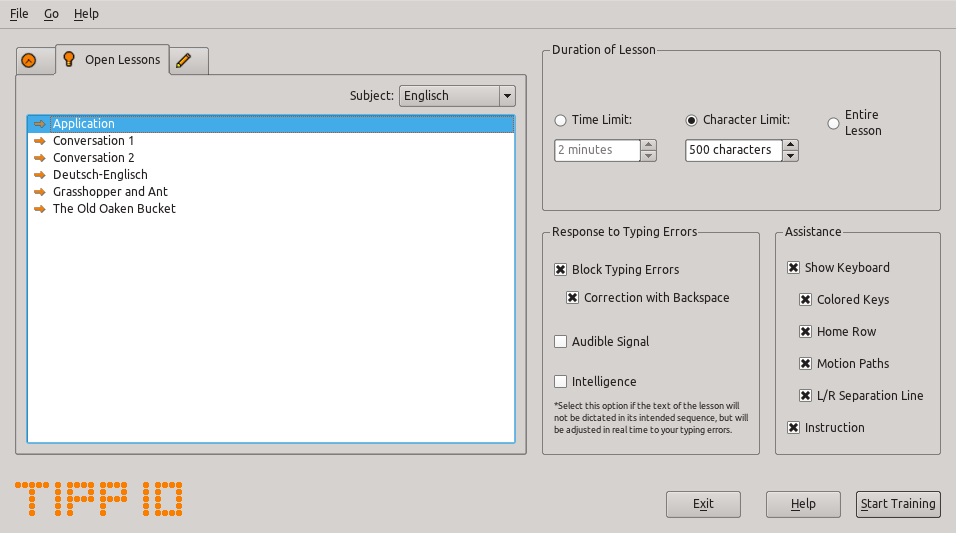Increase character limit with up arrow
Image resolution: width=956 pixels, height=533 pixels.
click(x=791, y=145)
